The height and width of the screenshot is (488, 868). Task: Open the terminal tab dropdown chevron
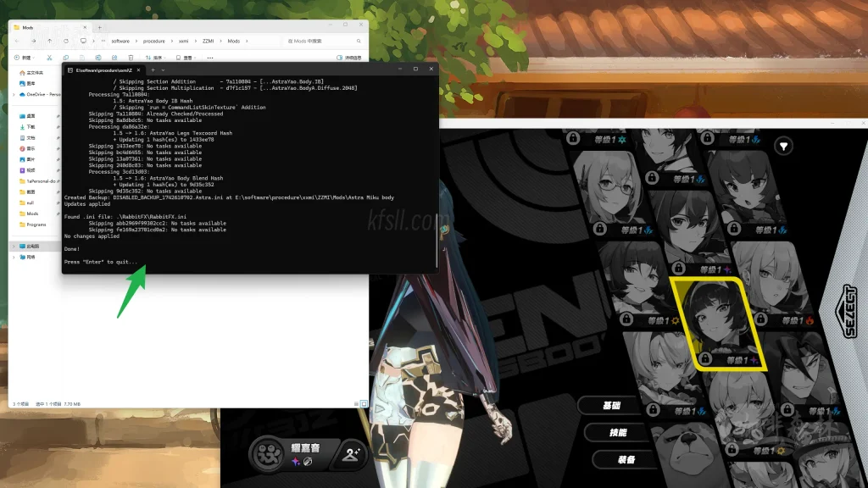(x=163, y=69)
